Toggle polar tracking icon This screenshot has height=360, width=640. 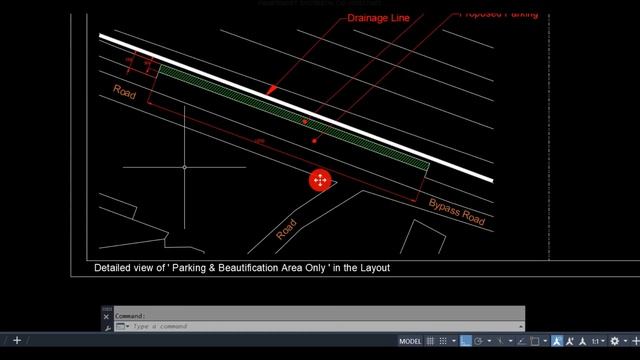coord(478,341)
